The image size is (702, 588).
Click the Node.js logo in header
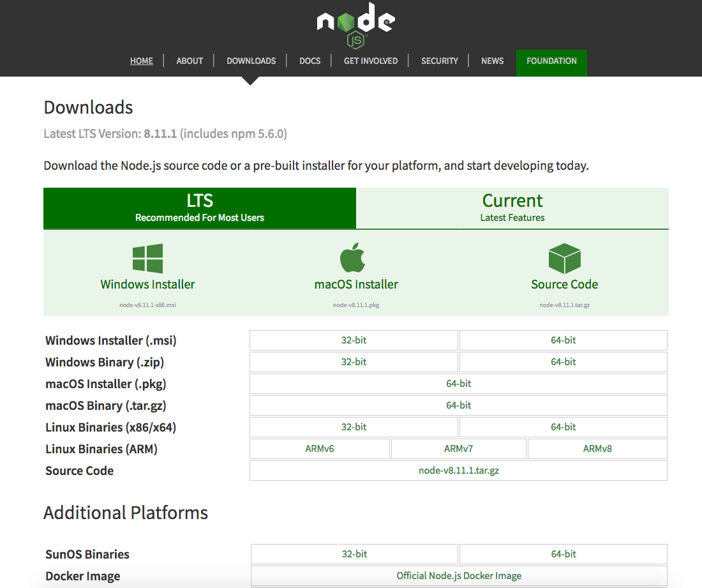[356, 25]
